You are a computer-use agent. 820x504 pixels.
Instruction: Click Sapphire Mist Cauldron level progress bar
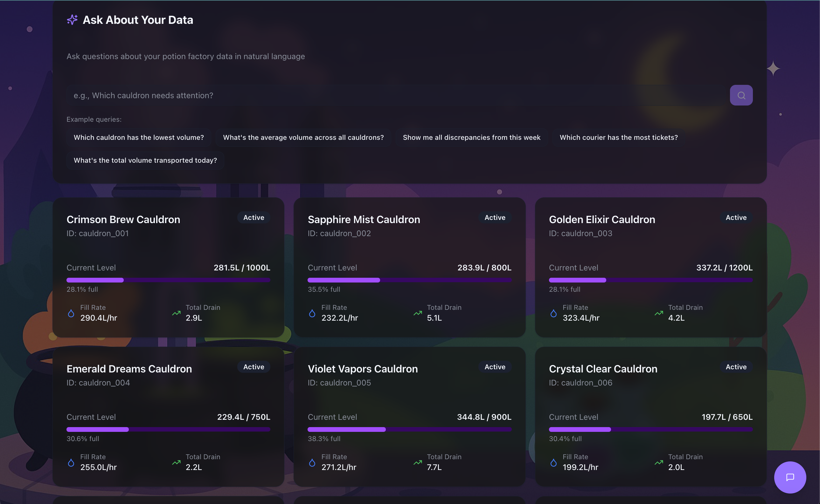(409, 280)
